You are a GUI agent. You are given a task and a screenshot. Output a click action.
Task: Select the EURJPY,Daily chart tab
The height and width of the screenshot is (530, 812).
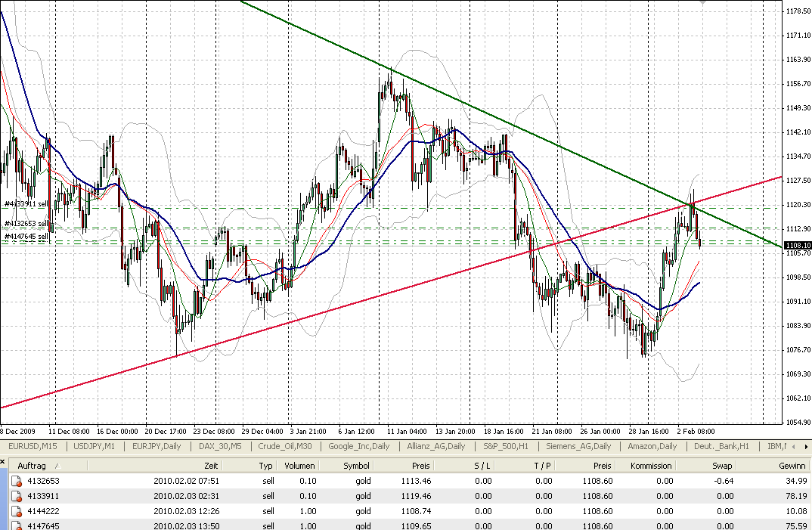tap(157, 446)
